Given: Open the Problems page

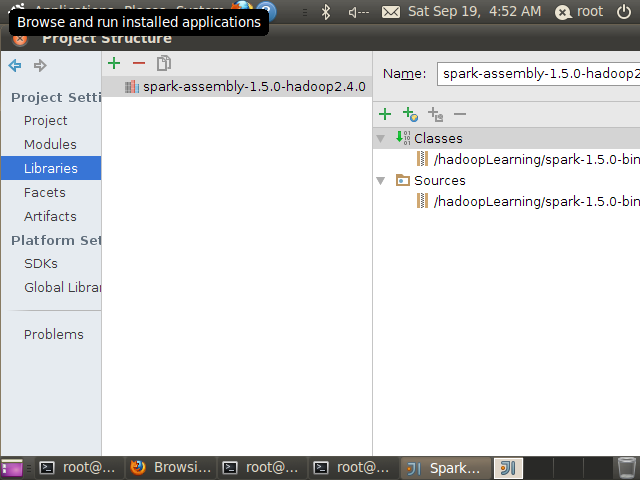Looking at the screenshot, I should pyautogui.click(x=53, y=334).
